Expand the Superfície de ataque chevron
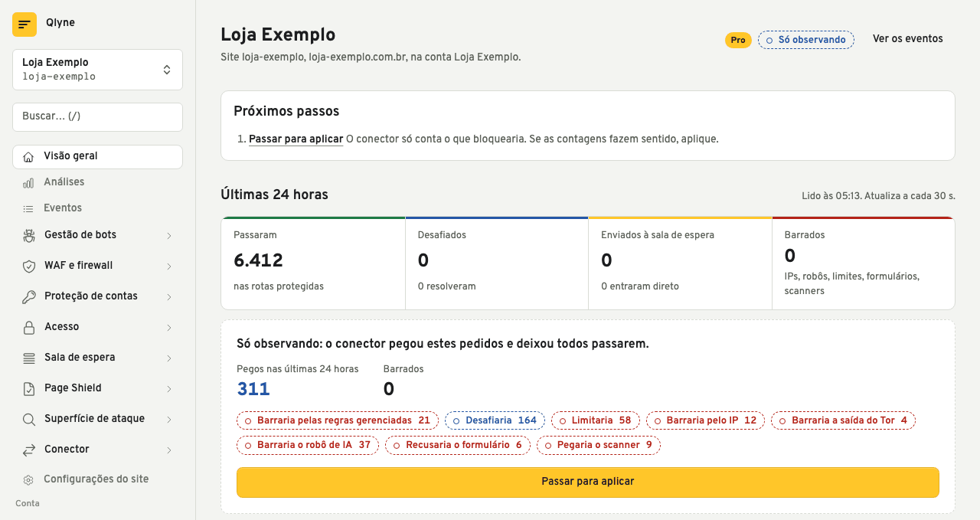The width and height of the screenshot is (980, 520). (x=169, y=420)
